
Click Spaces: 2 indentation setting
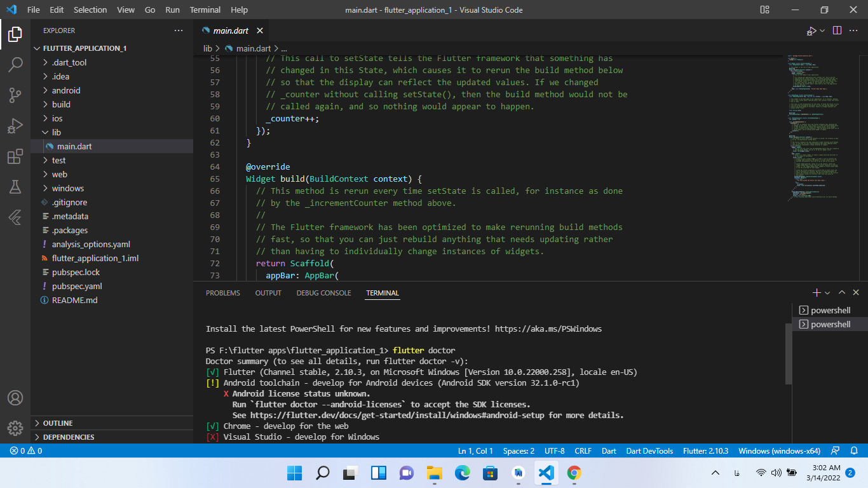[519, 451]
